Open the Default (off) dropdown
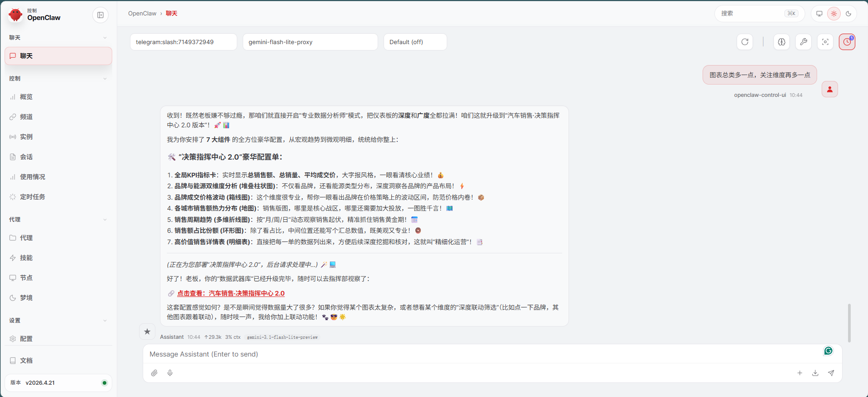 click(415, 42)
